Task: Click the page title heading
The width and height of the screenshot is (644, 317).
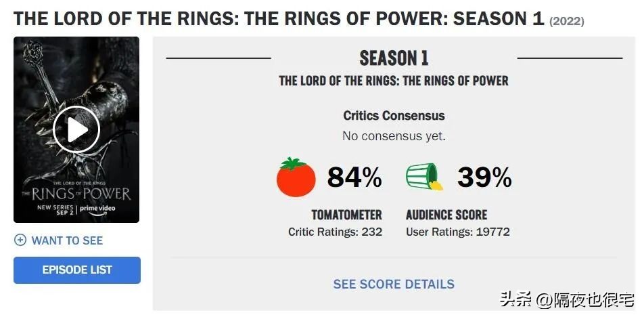Action: tap(279, 18)
